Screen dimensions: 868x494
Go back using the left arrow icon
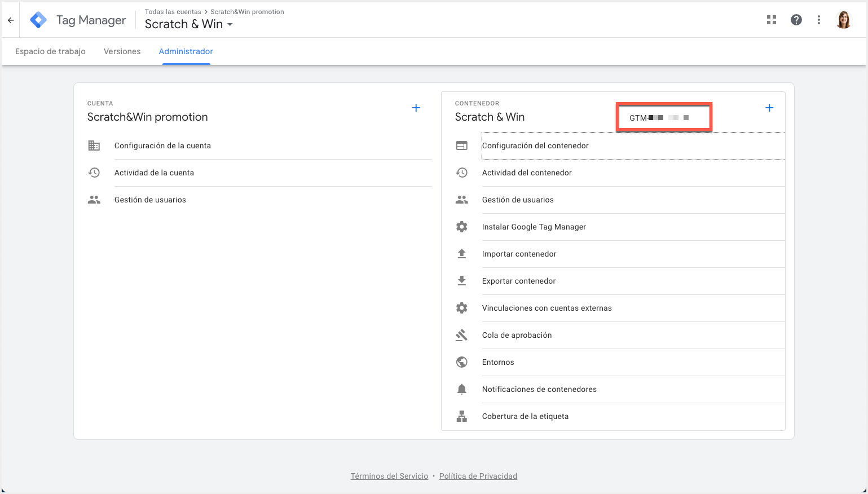coord(11,20)
